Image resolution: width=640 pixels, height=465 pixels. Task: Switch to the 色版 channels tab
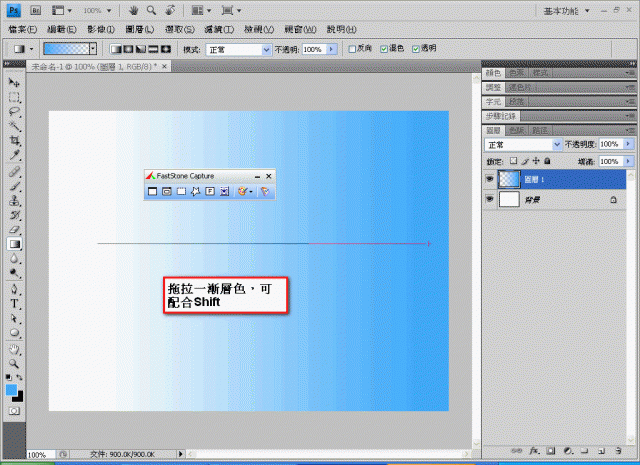517,131
